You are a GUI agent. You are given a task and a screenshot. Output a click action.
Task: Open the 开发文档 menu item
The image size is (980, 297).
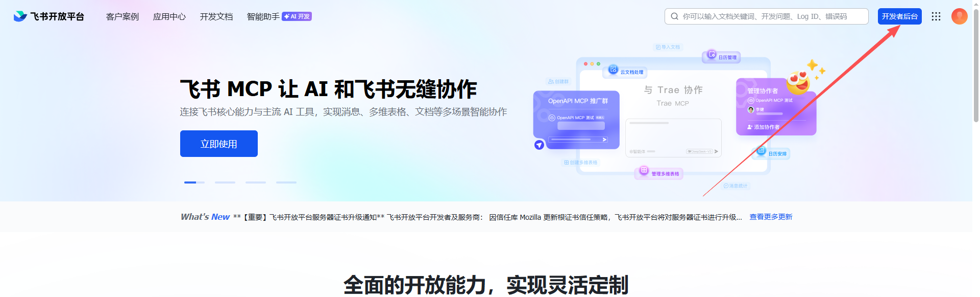(x=216, y=17)
